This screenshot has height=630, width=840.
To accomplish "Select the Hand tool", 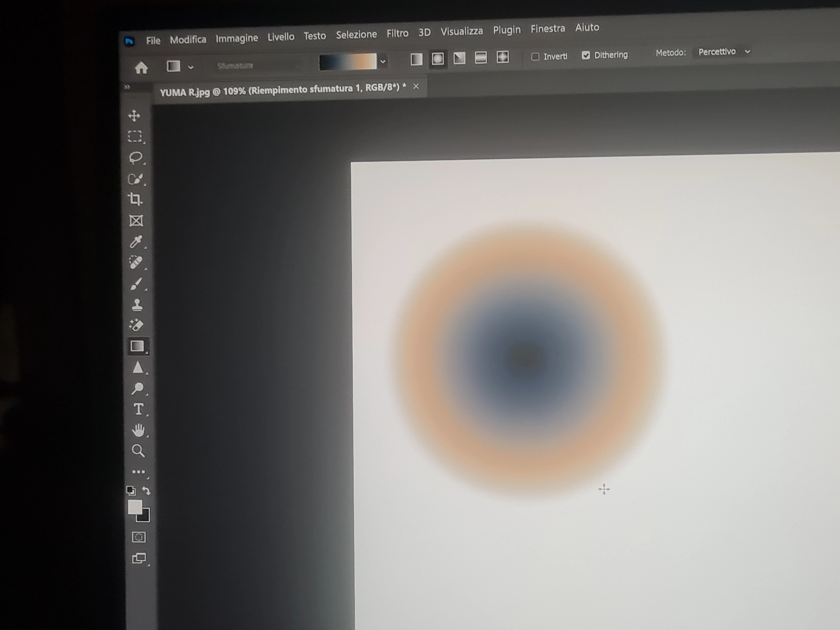I will click(x=138, y=430).
